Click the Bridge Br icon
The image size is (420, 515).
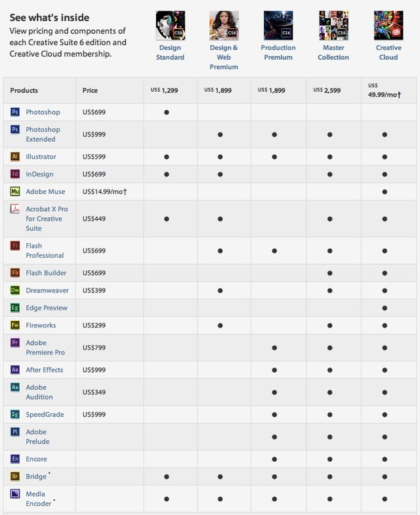click(x=15, y=476)
